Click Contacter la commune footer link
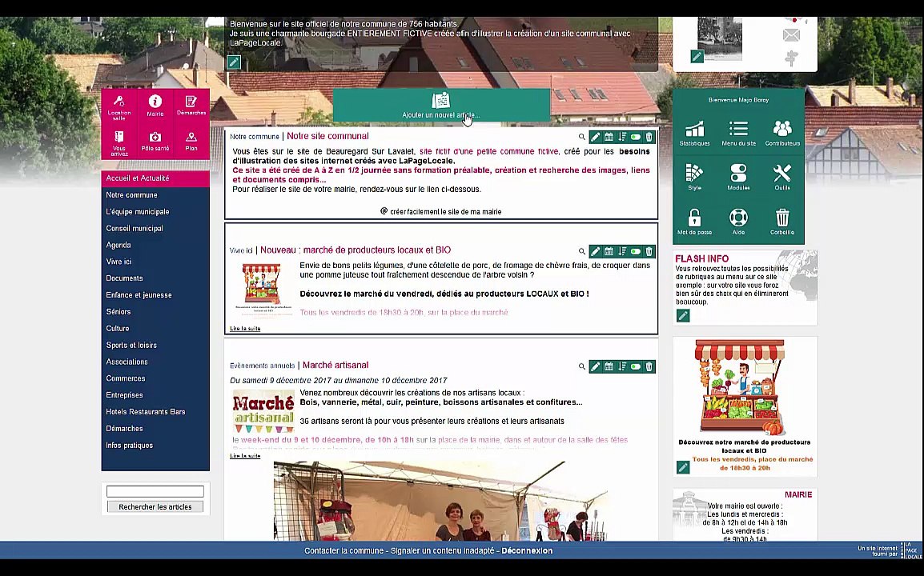924x576 pixels. tap(343, 550)
